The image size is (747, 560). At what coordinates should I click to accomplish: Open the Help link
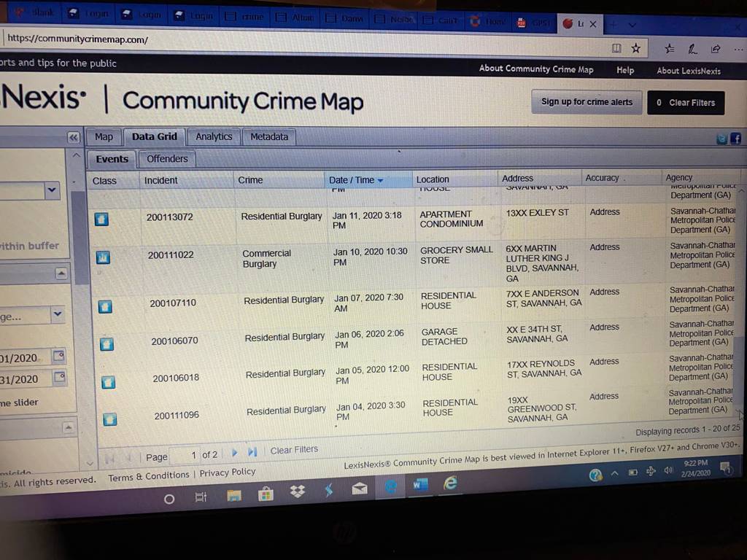pos(625,71)
